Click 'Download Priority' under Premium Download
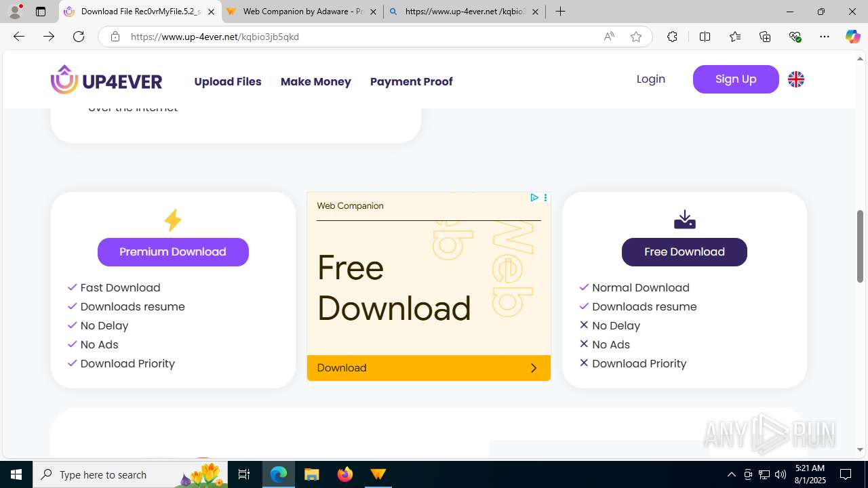The image size is (868, 488). coord(127,364)
